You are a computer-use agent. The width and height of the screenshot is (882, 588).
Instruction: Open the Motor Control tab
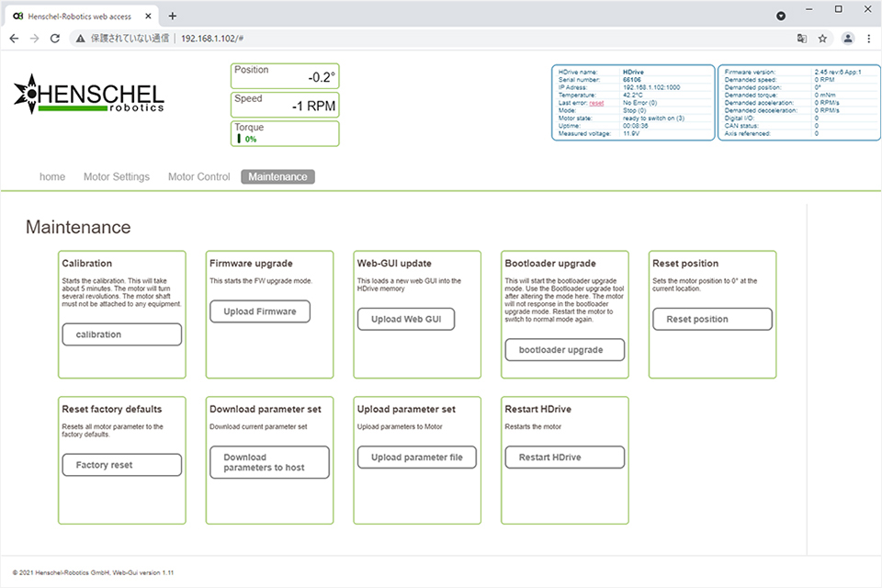click(199, 176)
